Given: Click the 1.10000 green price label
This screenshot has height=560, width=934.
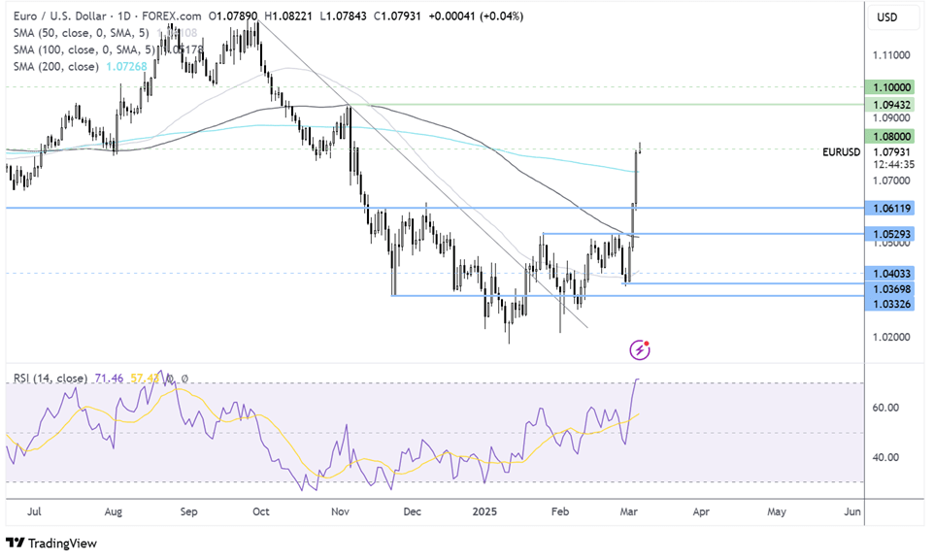Looking at the screenshot, I should point(891,86).
